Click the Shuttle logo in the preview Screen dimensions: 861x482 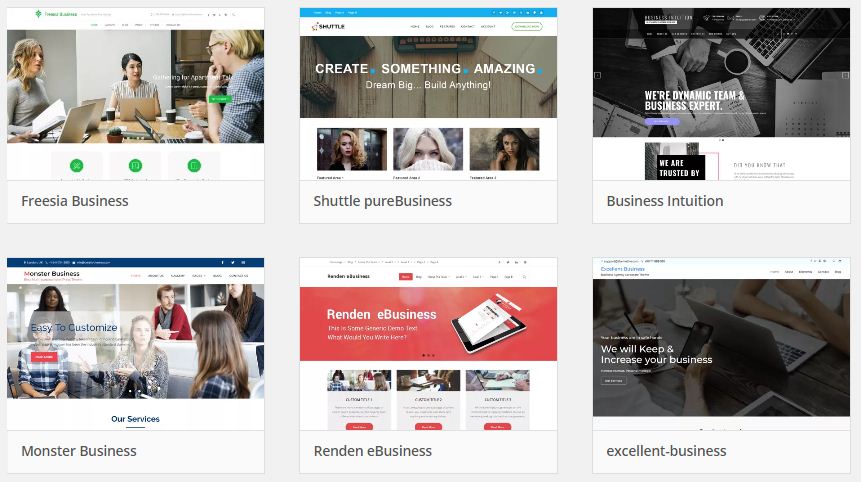click(328, 25)
